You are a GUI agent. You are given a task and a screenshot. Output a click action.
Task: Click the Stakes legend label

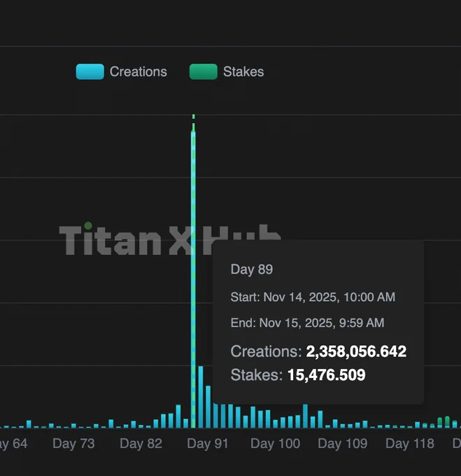pyautogui.click(x=243, y=71)
